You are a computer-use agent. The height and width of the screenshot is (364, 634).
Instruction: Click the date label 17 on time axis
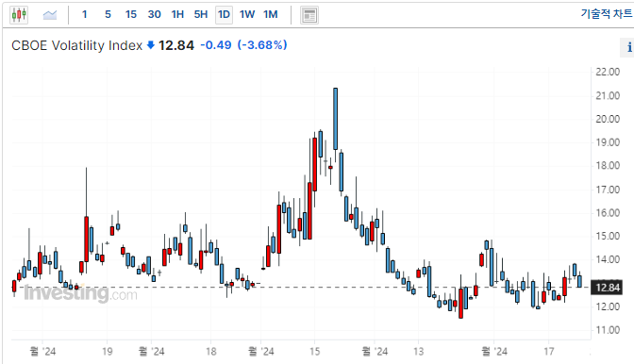click(x=549, y=352)
